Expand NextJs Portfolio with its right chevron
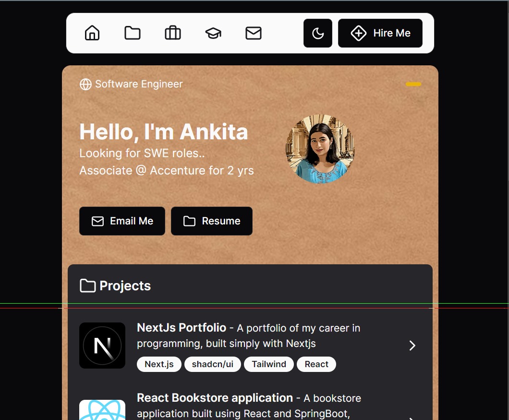 [412, 345]
